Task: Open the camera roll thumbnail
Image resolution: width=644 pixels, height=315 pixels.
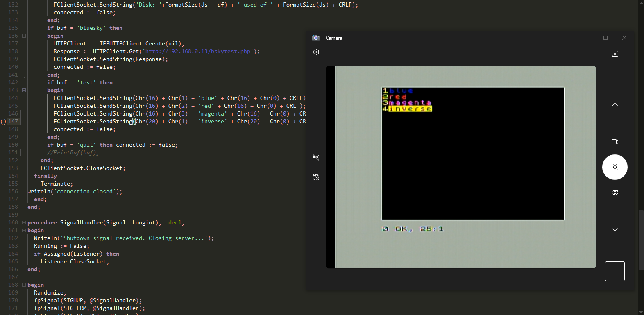Action: 615,271
